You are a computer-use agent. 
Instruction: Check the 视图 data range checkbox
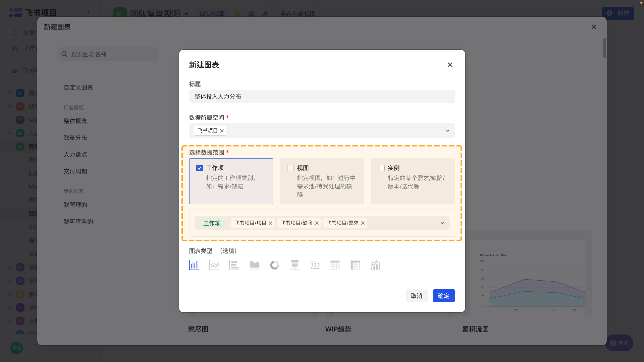click(290, 168)
